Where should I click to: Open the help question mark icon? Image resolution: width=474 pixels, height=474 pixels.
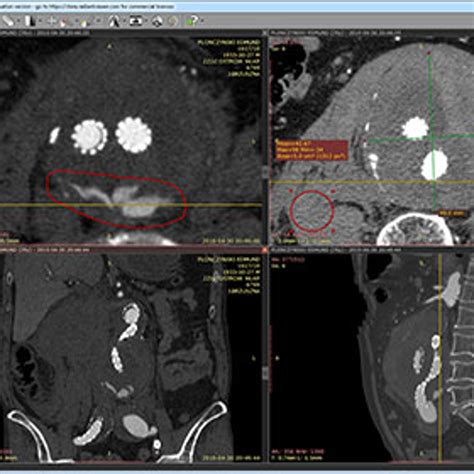192,21
